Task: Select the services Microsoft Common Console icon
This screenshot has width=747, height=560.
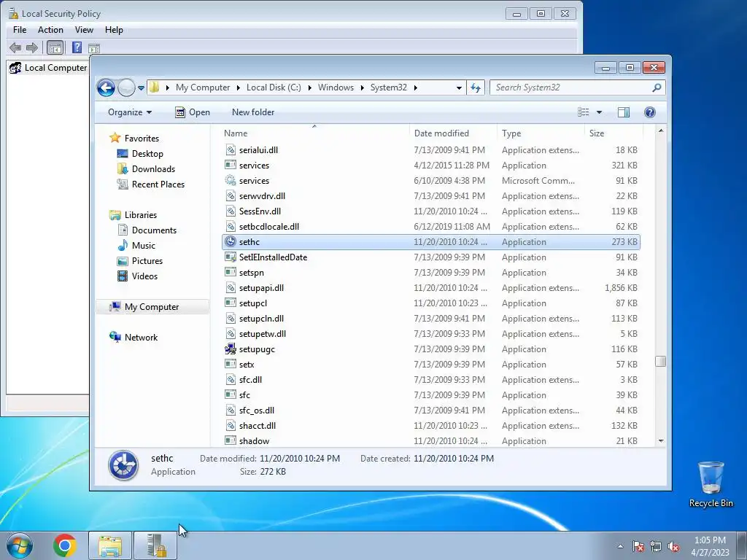Action: [231, 181]
